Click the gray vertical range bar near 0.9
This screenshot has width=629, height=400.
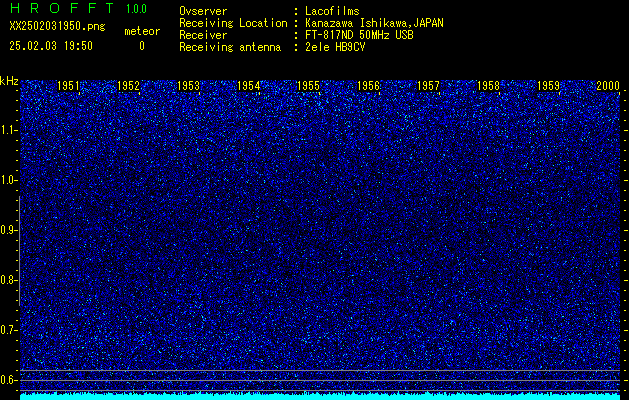pos(19,251)
